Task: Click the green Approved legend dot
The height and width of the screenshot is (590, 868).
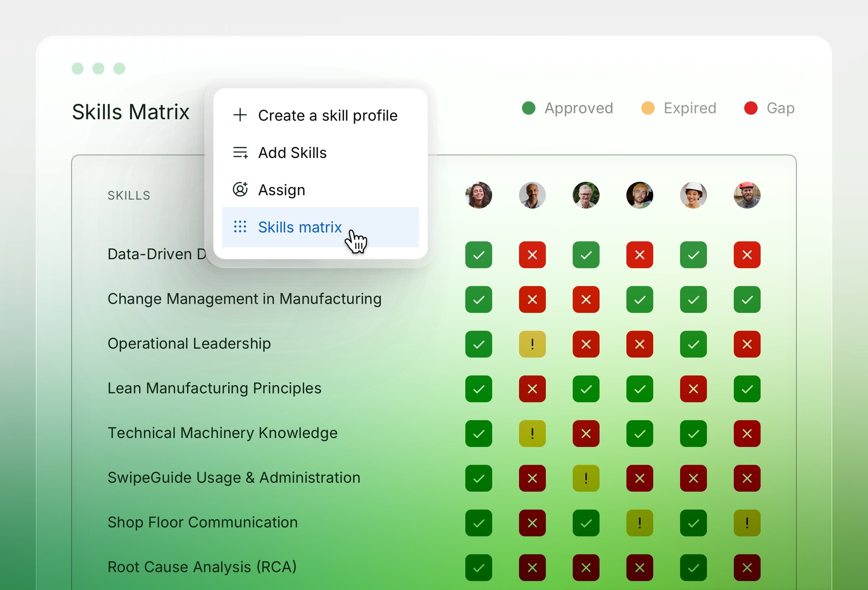Action: pos(529,108)
